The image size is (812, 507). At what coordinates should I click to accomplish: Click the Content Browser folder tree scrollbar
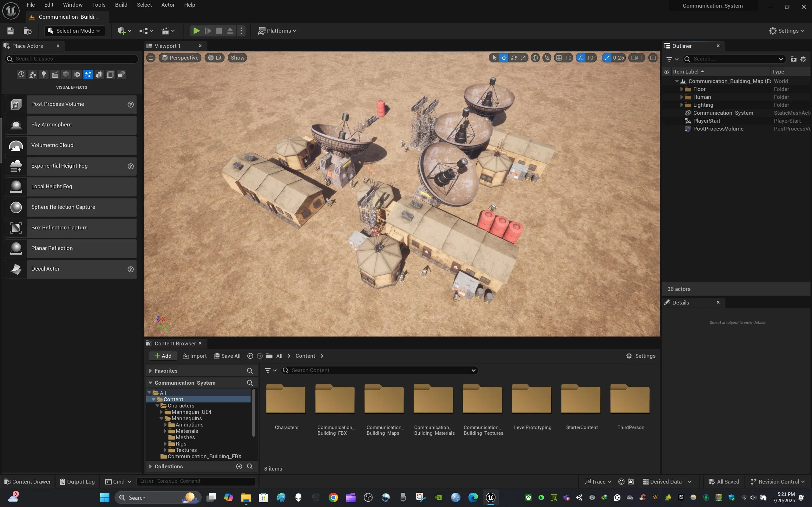click(x=254, y=413)
